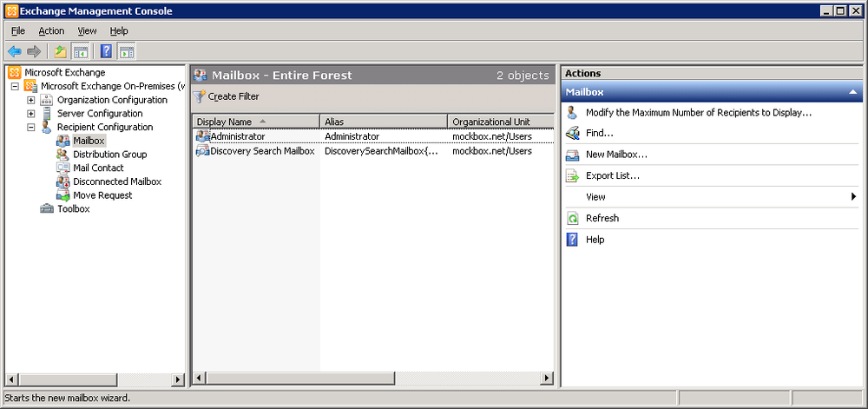
Task: Click mockbox.net/Users in Administrator row
Action: coord(492,136)
